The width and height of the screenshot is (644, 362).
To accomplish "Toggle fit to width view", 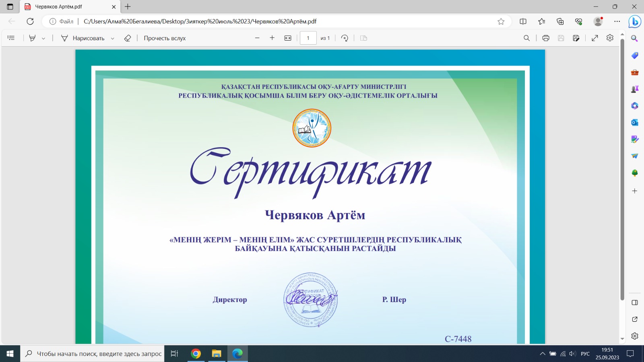I will click(x=288, y=38).
